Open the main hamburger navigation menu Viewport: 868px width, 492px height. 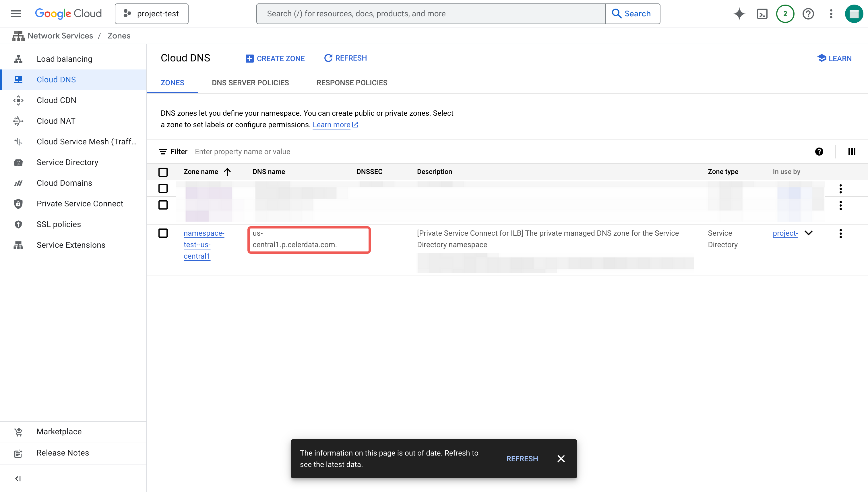(x=16, y=14)
